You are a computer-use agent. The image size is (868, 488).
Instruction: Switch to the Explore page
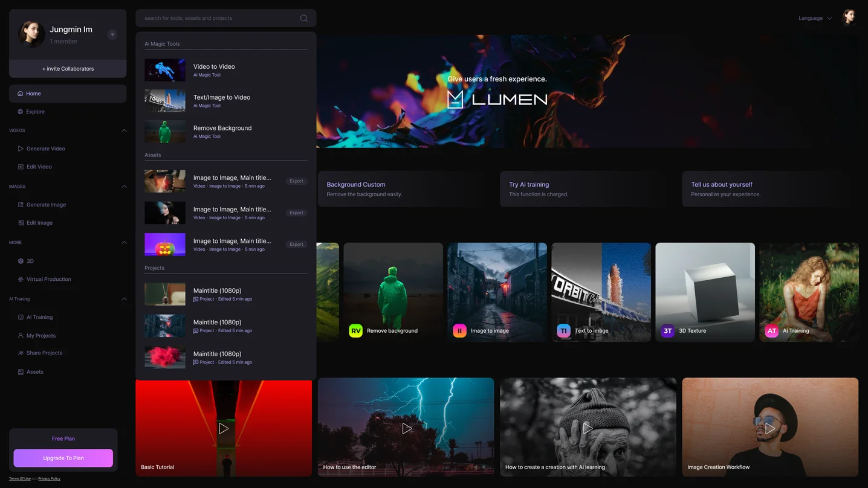[x=34, y=112]
